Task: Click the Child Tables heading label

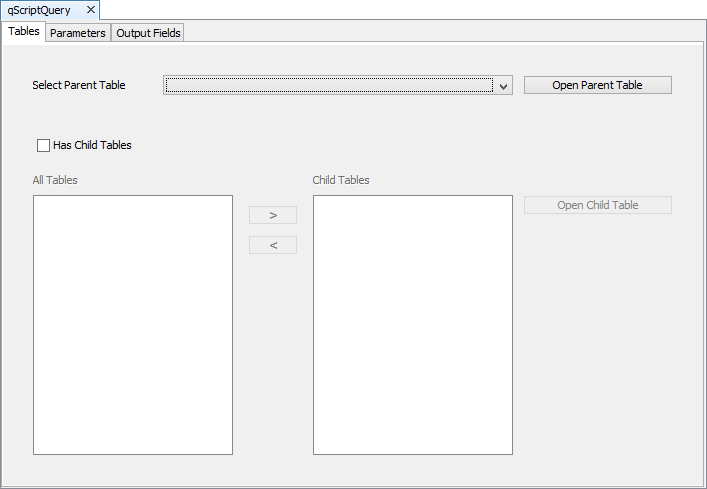Action: point(341,180)
